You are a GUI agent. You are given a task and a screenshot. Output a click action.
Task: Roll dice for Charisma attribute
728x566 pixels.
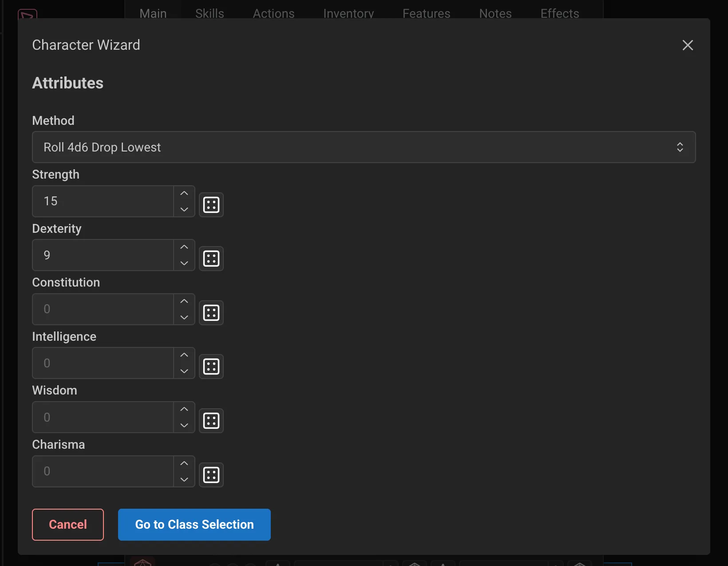211,474
